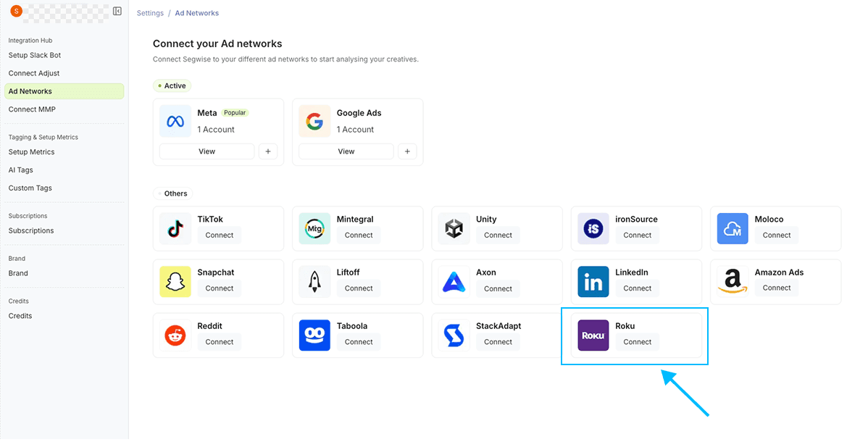Click the Meta logo icon

point(175,121)
